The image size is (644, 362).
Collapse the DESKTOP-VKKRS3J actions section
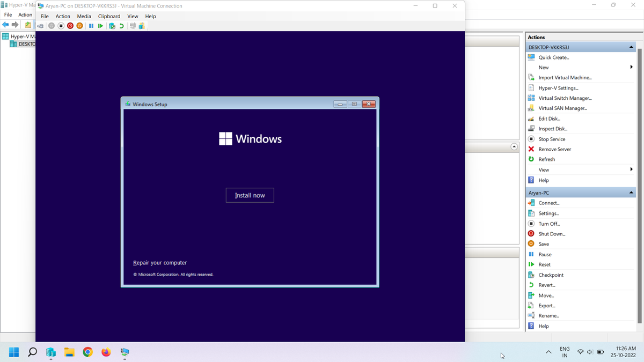point(631,47)
